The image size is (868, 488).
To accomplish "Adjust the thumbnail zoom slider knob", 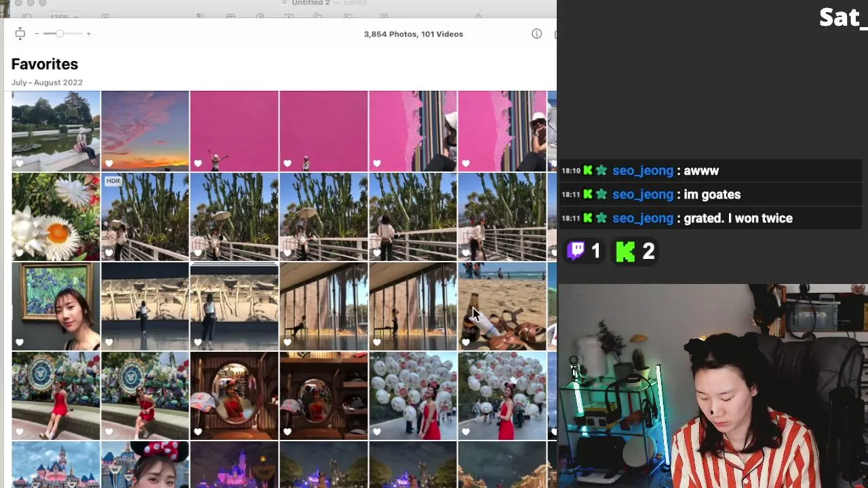I will point(60,34).
